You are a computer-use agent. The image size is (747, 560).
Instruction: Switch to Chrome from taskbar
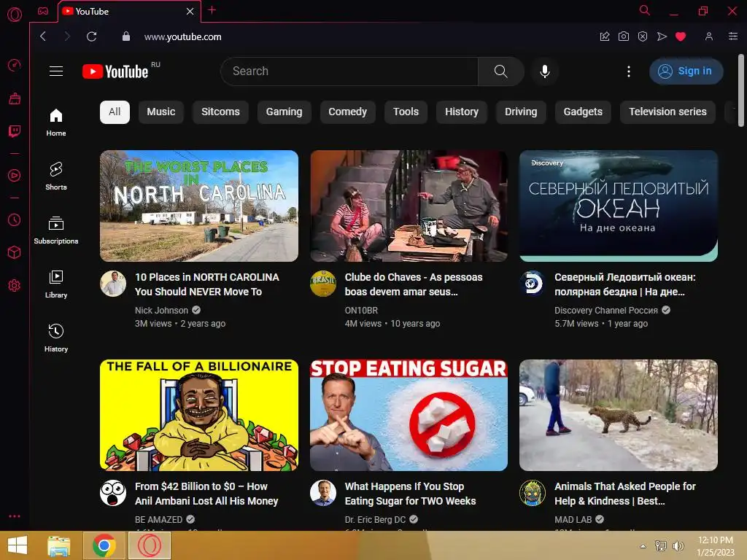point(104,545)
